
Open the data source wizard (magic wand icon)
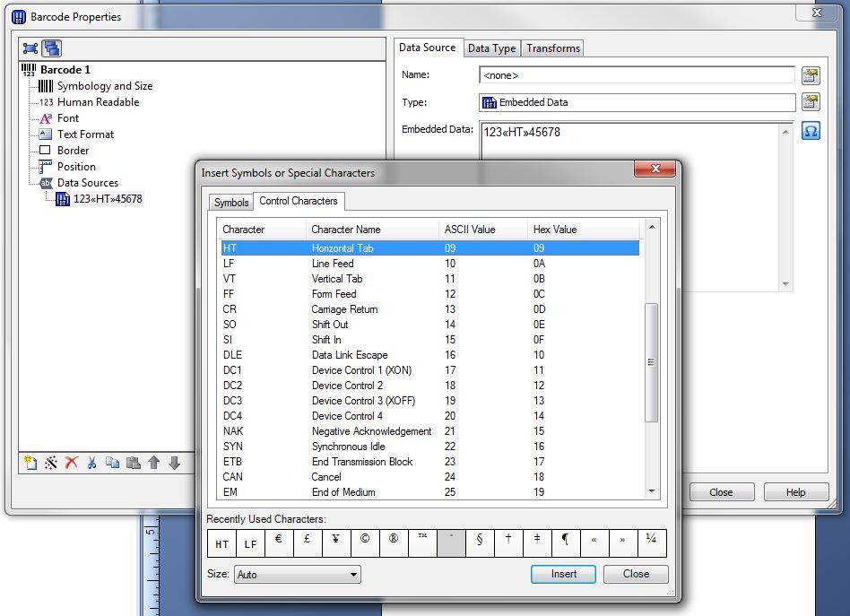[50, 462]
